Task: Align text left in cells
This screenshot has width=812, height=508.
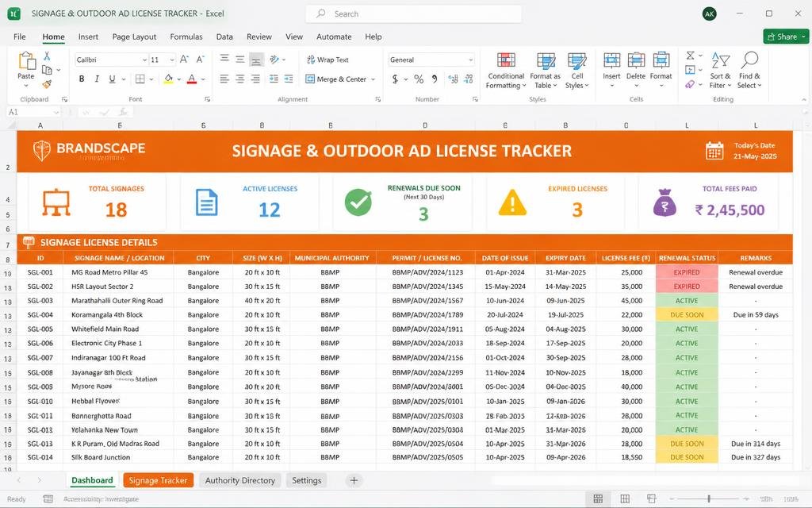Action: coord(224,79)
